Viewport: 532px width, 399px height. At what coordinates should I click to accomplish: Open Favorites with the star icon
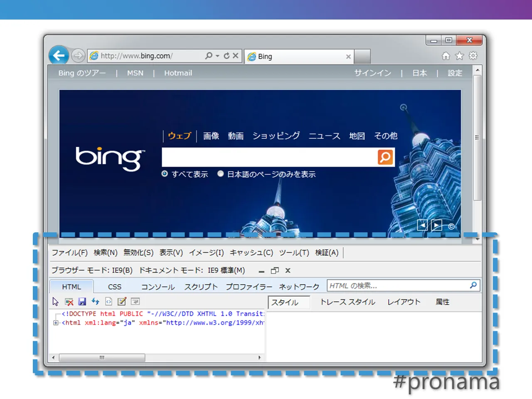click(459, 56)
